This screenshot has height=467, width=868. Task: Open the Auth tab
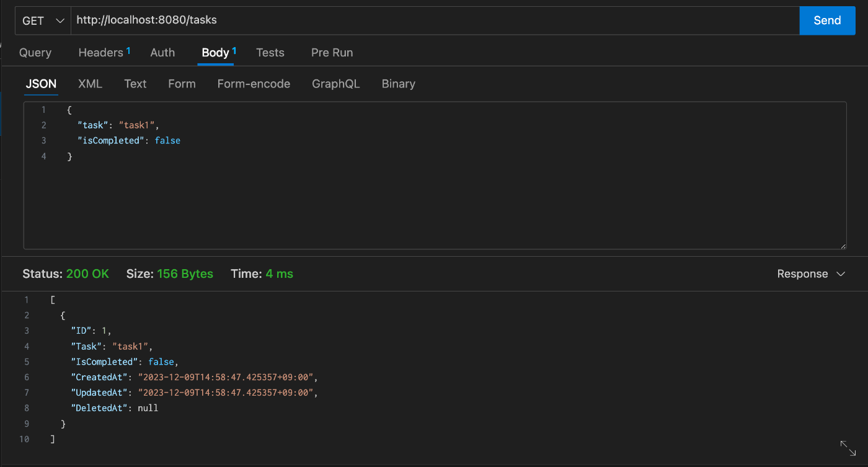(162, 53)
